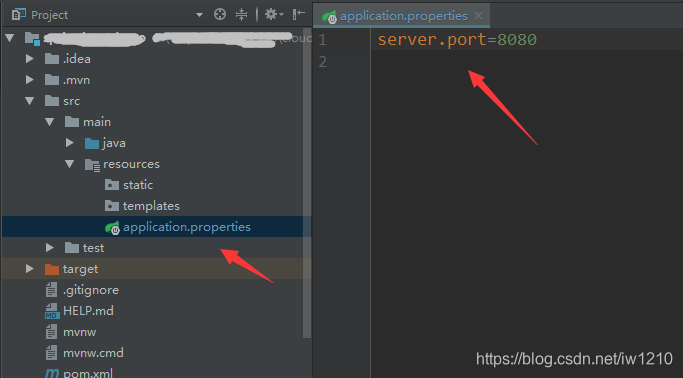
Task: Click the root project module icon
Action: pyautogui.click(x=32, y=39)
